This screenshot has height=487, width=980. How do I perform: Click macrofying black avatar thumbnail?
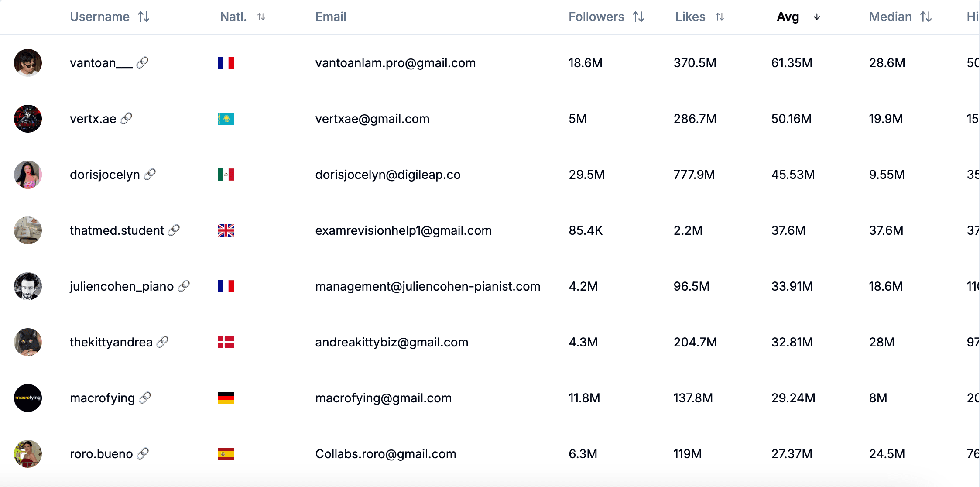coord(28,398)
